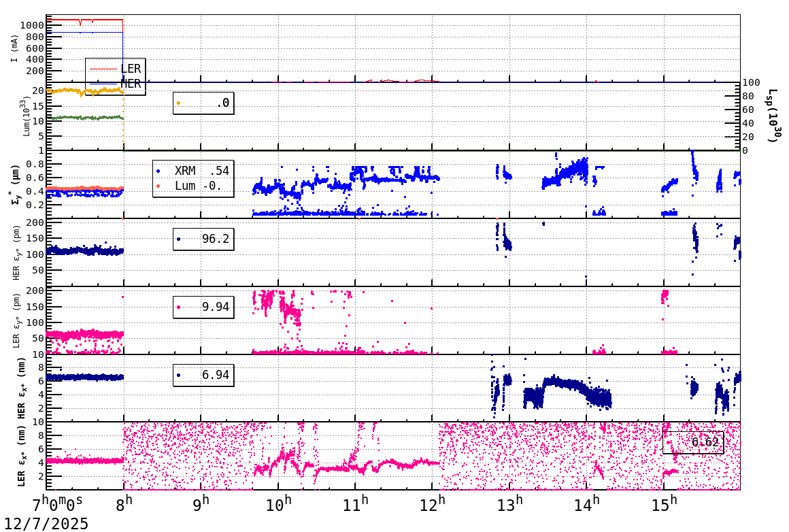789x532 pixels.
Task: Click the 15 tick on Lum axis
Action: tap(38, 106)
